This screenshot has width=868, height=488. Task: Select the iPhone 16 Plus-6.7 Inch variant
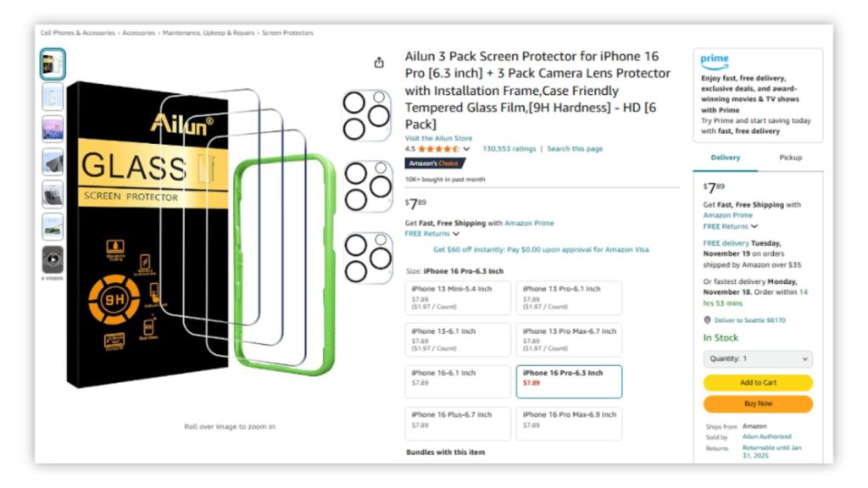tap(458, 424)
